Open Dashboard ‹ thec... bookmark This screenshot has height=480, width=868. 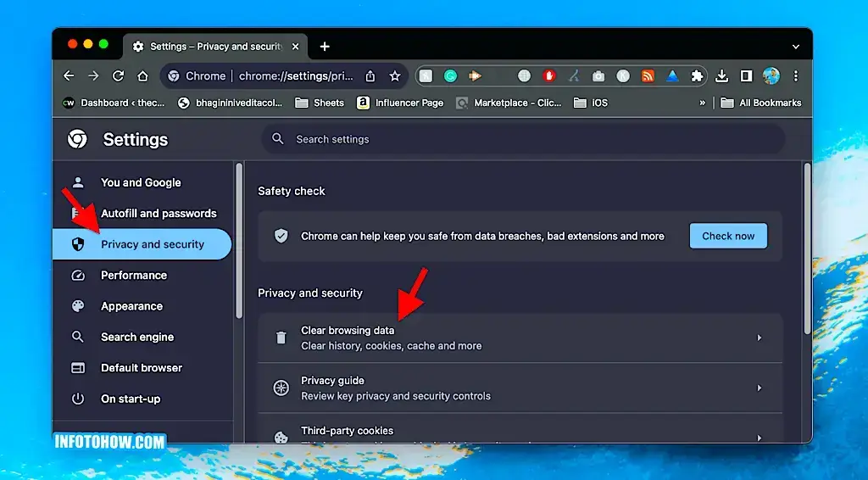(x=114, y=103)
